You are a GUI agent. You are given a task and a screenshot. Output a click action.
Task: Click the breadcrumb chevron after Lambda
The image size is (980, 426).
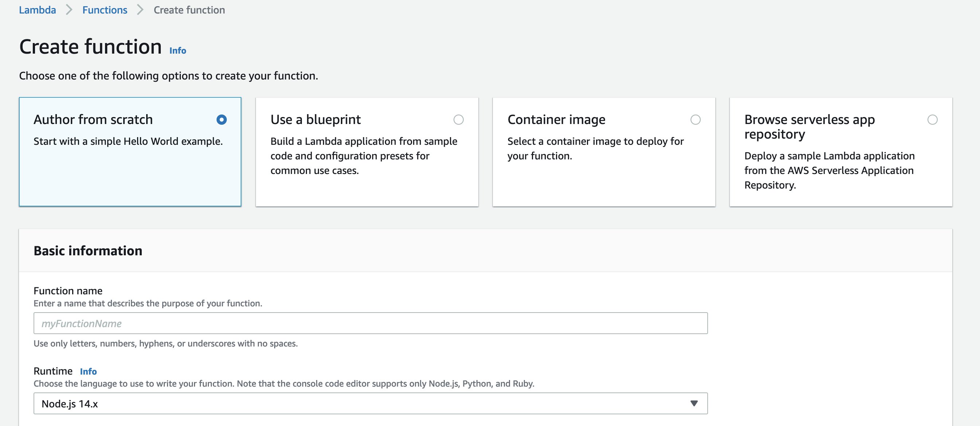point(69,10)
